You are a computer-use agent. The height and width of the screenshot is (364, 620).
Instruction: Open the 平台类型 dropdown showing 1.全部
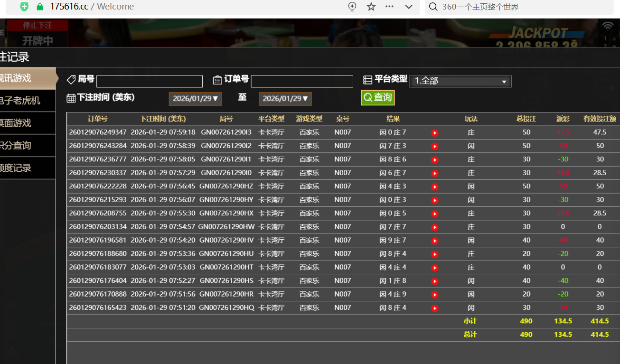(460, 81)
